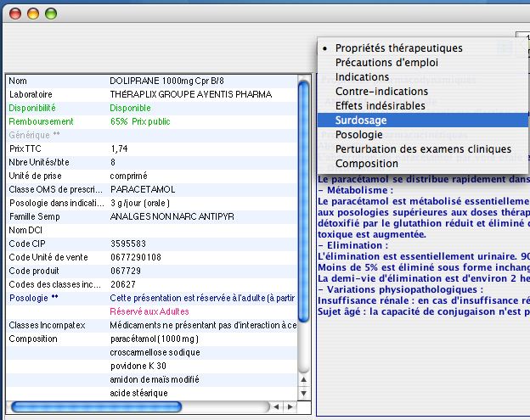530x420 pixels.
Task: Click Cette présentation est réservée text
Action: click(x=202, y=298)
